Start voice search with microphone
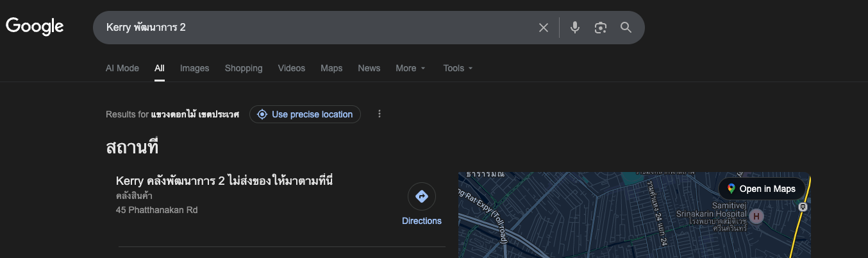This screenshot has width=868, height=258. click(x=575, y=28)
